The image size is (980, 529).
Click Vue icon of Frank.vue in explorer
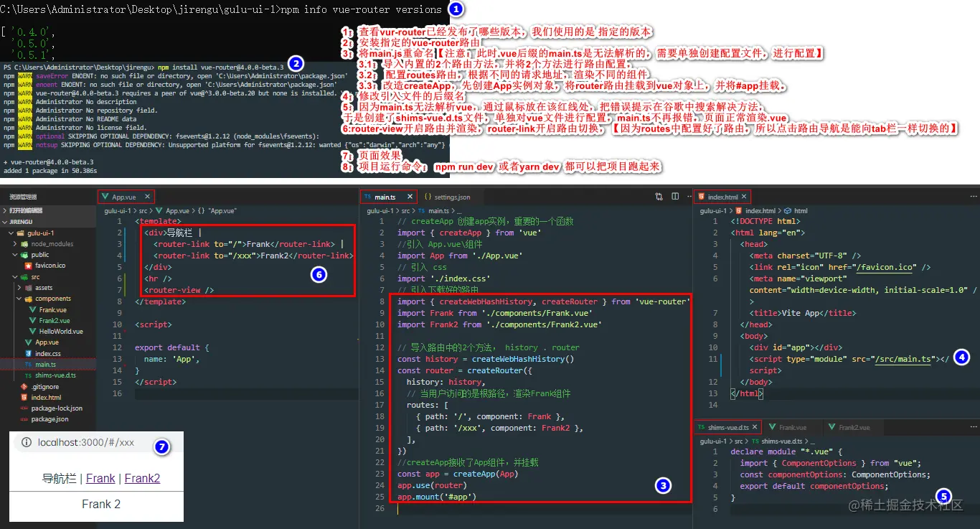[x=33, y=309]
